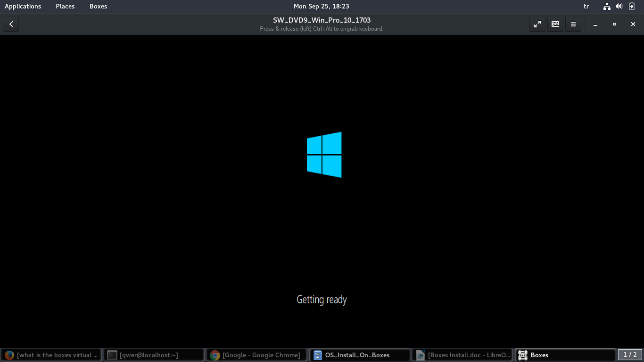Click the battery indicator icon
Image resolution: width=644 pixels, height=362 pixels.
632,6
